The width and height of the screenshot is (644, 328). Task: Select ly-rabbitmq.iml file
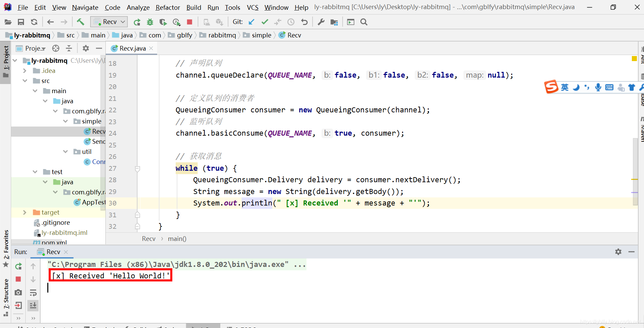coord(60,233)
